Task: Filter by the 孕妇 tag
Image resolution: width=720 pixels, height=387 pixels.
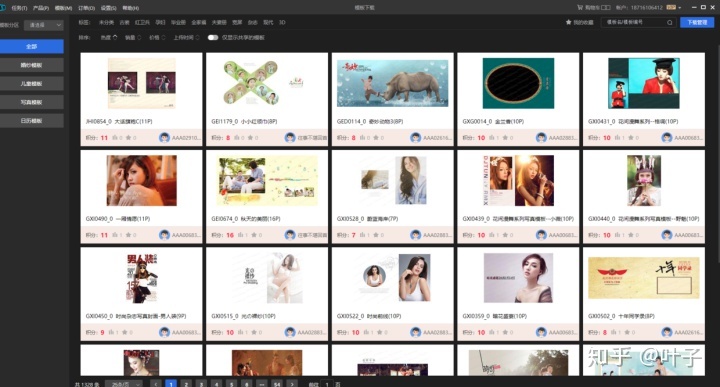Action: [x=160, y=22]
